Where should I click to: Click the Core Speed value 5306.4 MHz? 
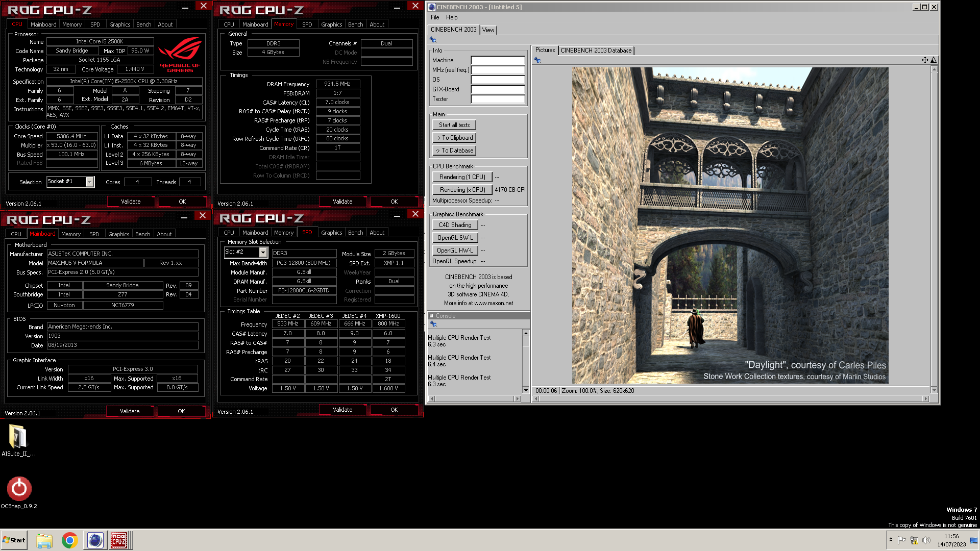click(71, 136)
